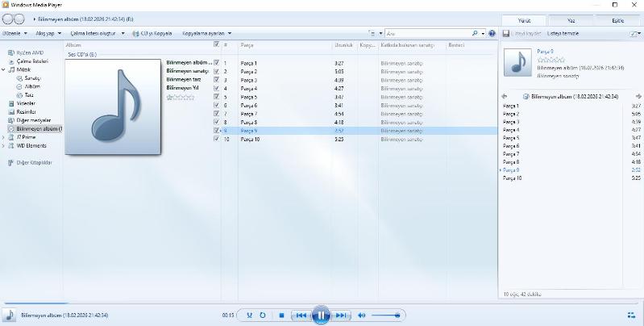Image resolution: width=644 pixels, height=326 pixels.
Task: Uncheck the checkbox for Parça 5
Action: 216,96
